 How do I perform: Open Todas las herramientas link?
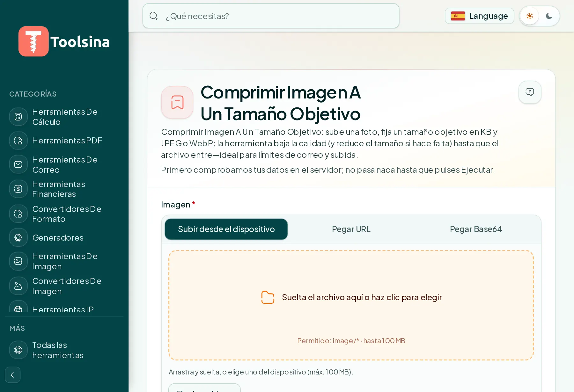coord(64,350)
